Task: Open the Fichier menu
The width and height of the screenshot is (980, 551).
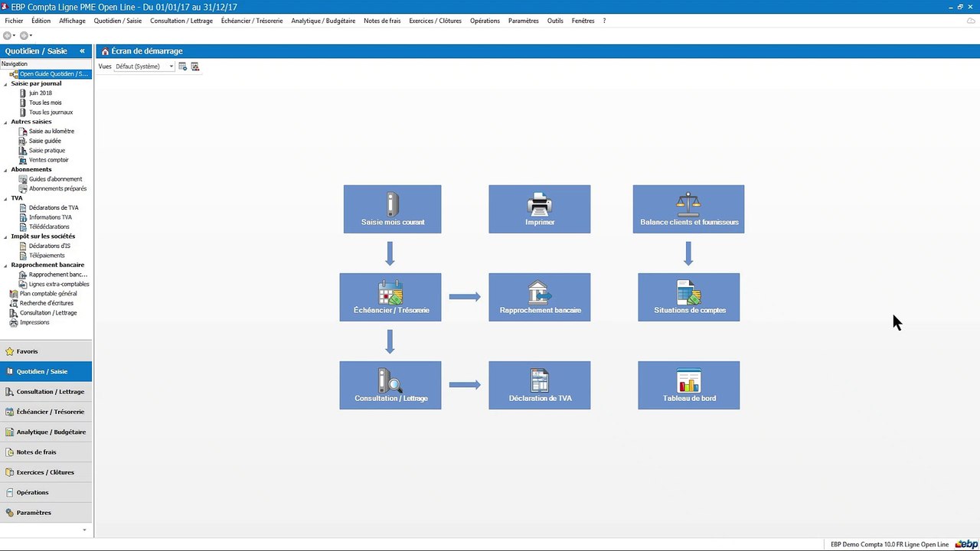Action: tap(14, 21)
